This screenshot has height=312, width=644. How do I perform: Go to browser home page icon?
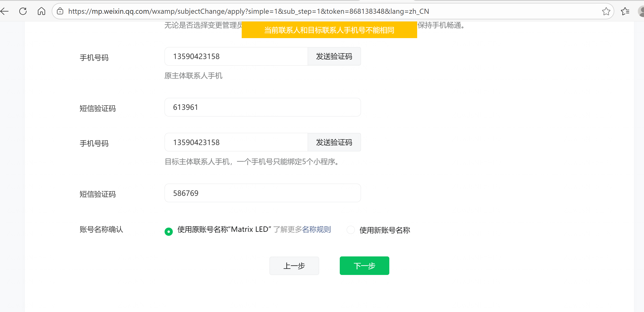(41, 11)
